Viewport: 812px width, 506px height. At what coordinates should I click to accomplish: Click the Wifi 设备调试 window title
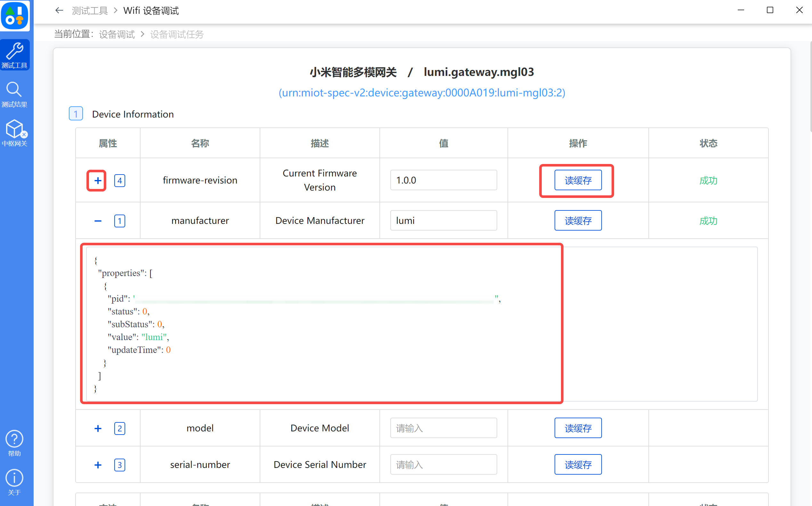tap(151, 11)
